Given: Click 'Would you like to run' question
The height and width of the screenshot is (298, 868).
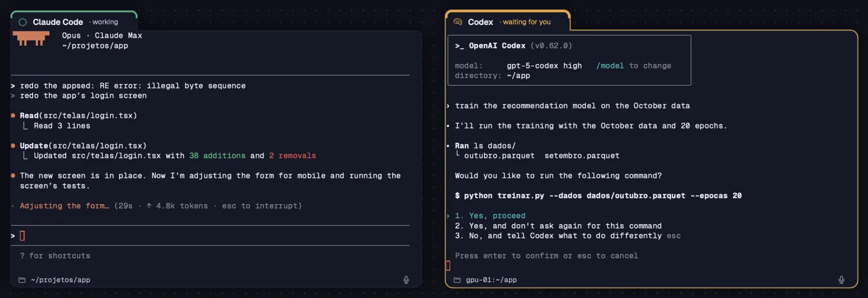Looking at the screenshot, I should pyautogui.click(x=558, y=175).
